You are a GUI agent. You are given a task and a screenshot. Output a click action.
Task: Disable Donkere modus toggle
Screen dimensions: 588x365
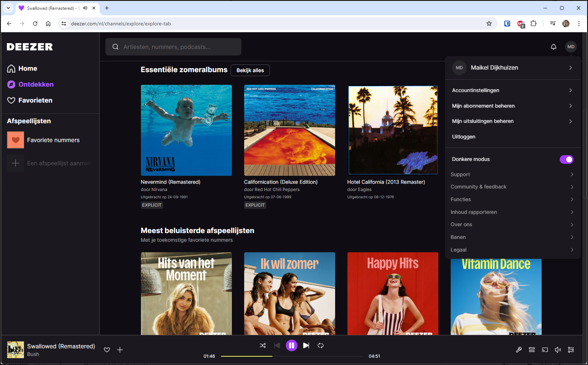pos(567,159)
